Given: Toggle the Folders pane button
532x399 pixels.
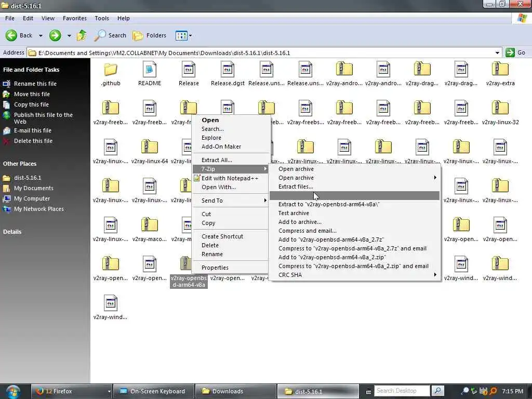Looking at the screenshot, I should [x=150, y=35].
